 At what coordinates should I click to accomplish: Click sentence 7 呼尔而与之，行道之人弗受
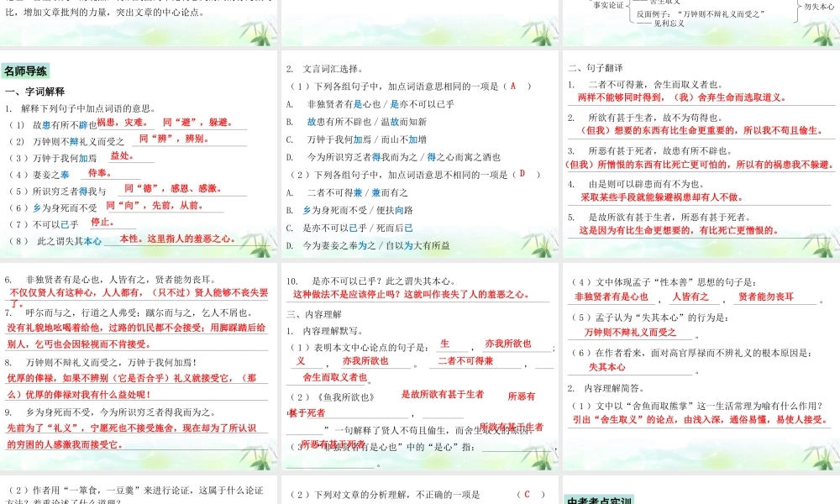tap(128, 312)
